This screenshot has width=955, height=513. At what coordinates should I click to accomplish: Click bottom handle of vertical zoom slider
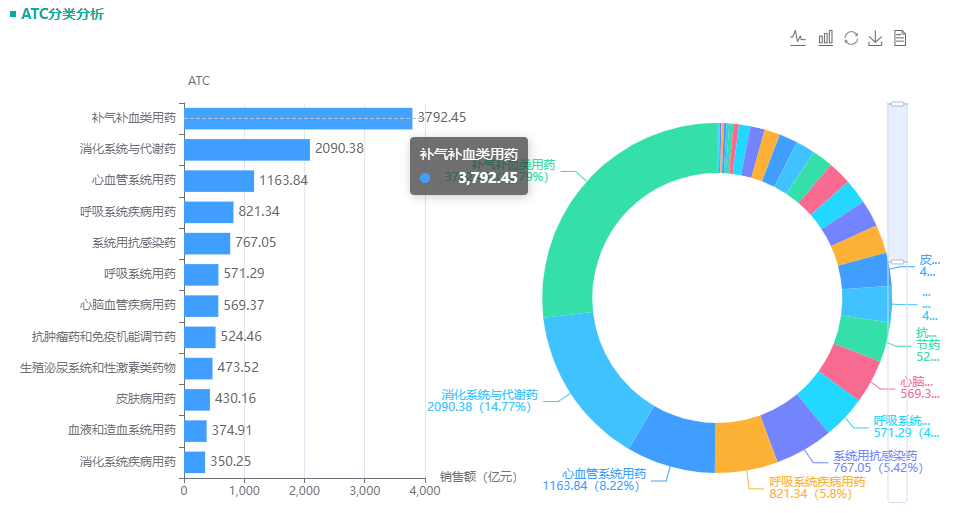(897, 264)
